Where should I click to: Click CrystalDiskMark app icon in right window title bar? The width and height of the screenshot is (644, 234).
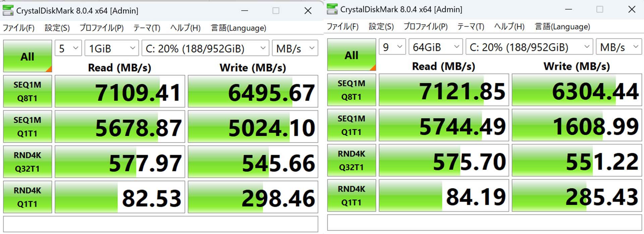[332, 9]
